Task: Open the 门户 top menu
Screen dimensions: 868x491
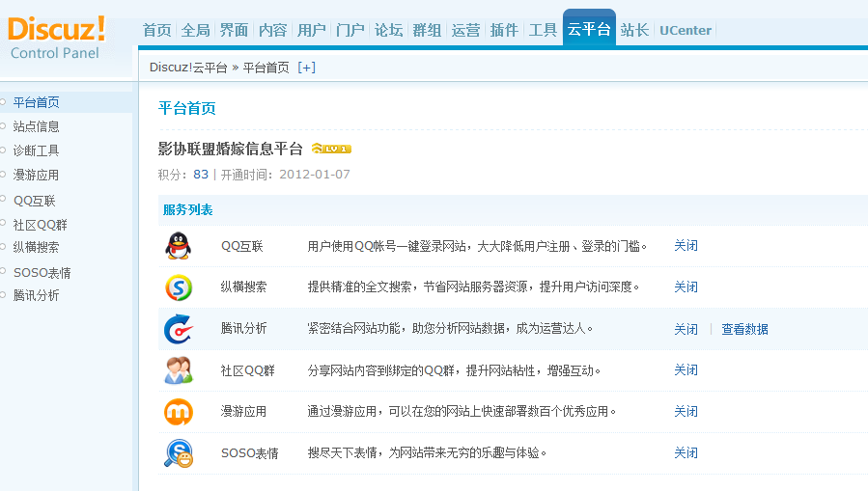Action: [x=350, y=30]
